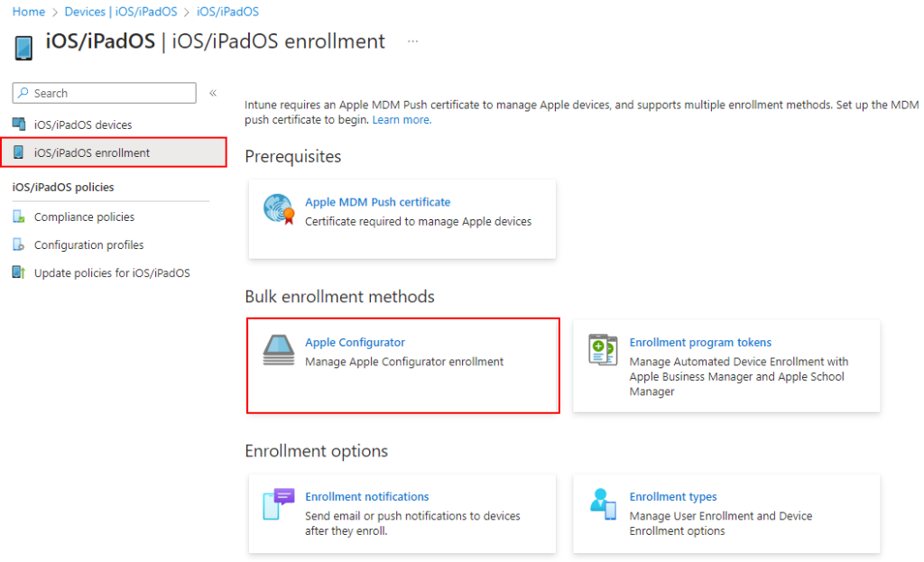The width and height of the screenshot is (924, 562).
Task: Click the Enrollment notifications icon
Action: (279, 503)
